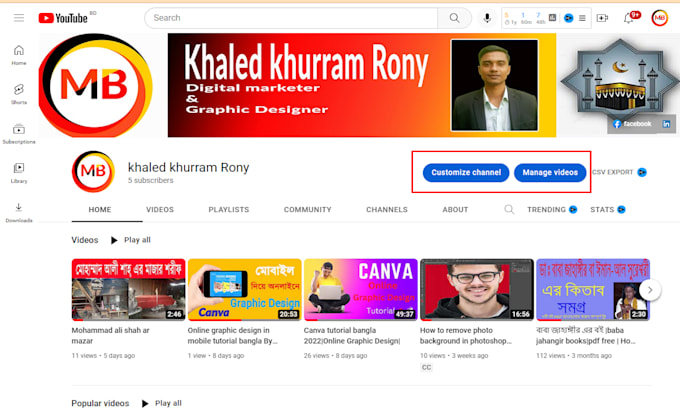680x409 pixels.
Task: Open Subscriptions in the sidebar
Action: pos(19,134)
